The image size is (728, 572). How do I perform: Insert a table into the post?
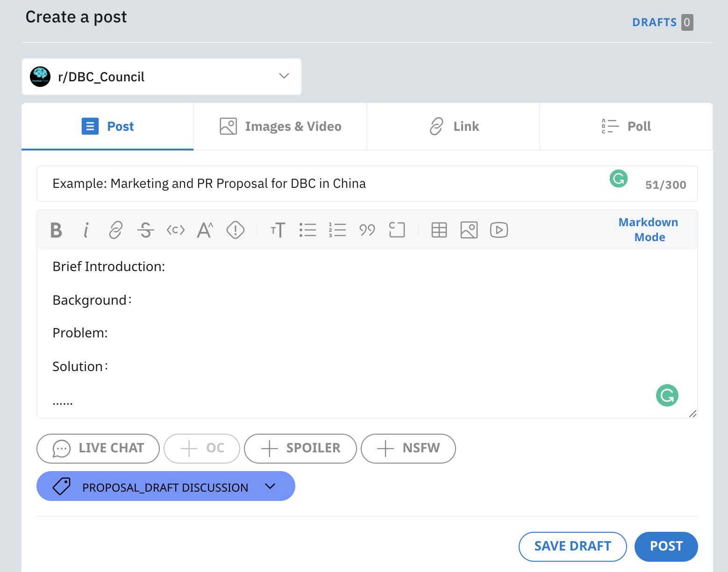coord(439,230)
